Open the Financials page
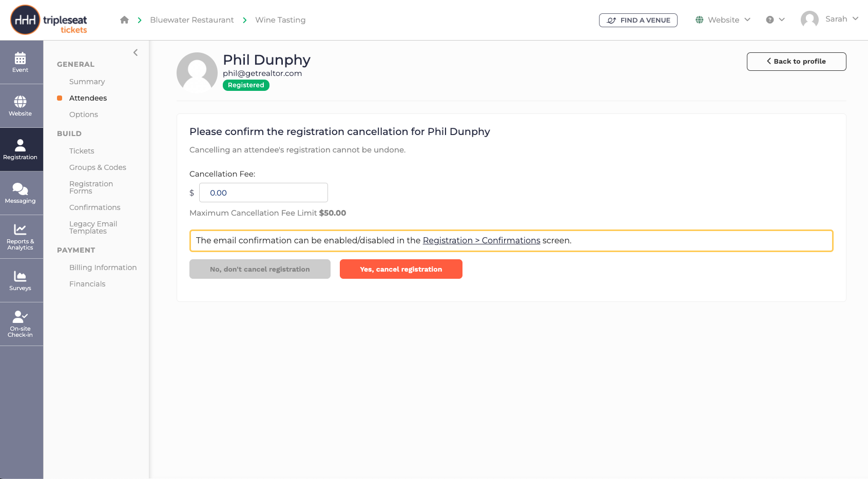868x479 pixels. [87, 283]
